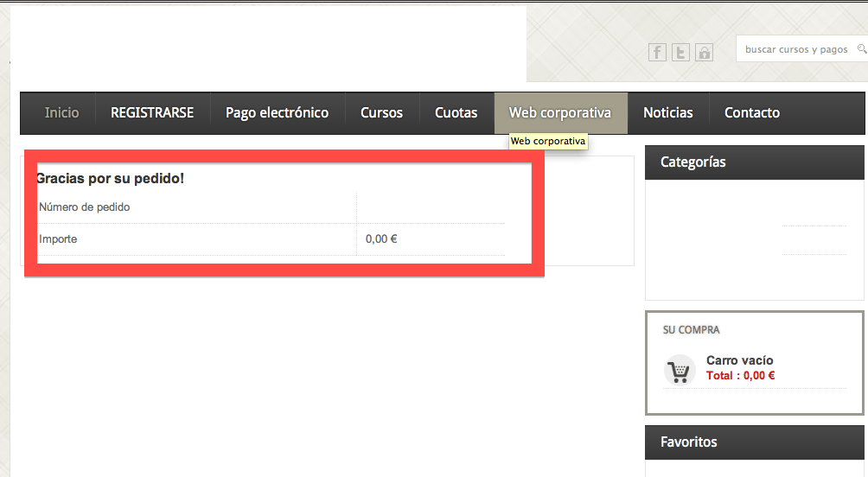
Task: Click the 0,00 € importe value
Action: [381, 239]
